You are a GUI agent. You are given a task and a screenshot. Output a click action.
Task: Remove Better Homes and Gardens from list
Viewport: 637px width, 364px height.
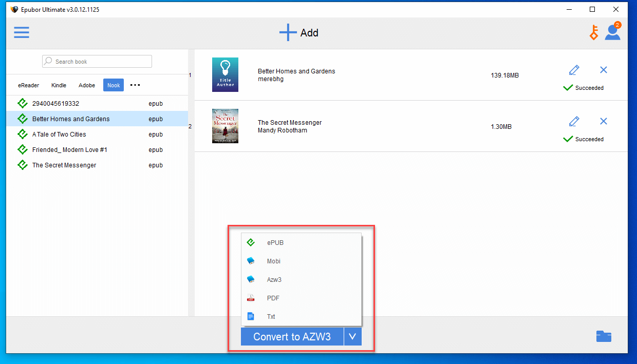click(604, 70)
